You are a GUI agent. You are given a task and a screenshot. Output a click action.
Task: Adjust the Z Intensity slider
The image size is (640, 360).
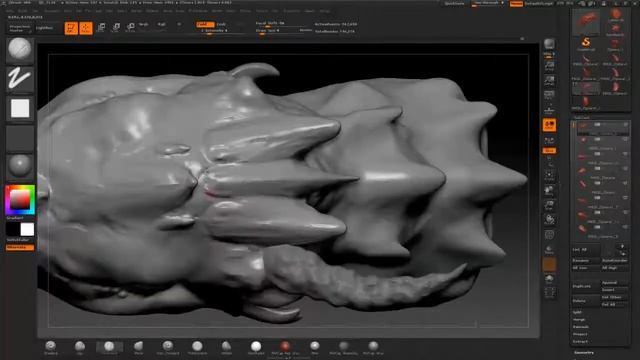pos(214,31)
